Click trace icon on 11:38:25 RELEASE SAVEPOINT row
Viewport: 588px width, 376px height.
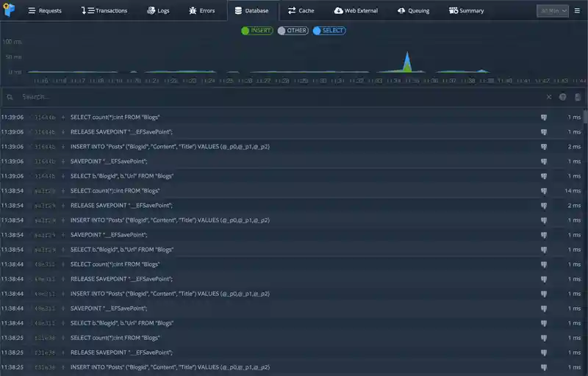point(544,352)
